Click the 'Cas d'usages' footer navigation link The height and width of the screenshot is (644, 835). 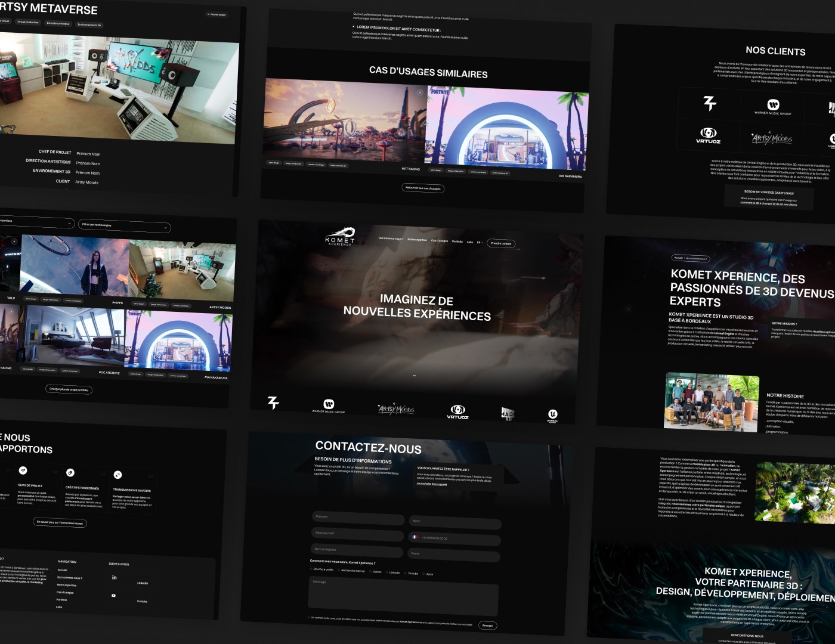coord(65,592)
